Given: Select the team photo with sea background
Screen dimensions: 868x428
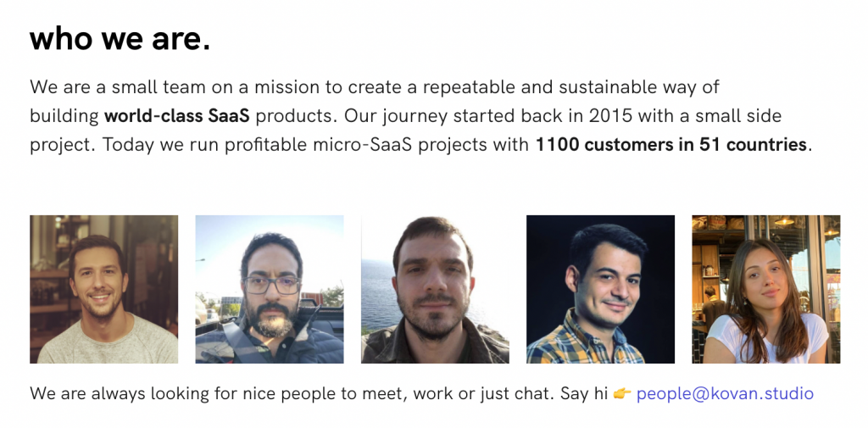Looking at the screenshot, I should click(x=435, y=289).
